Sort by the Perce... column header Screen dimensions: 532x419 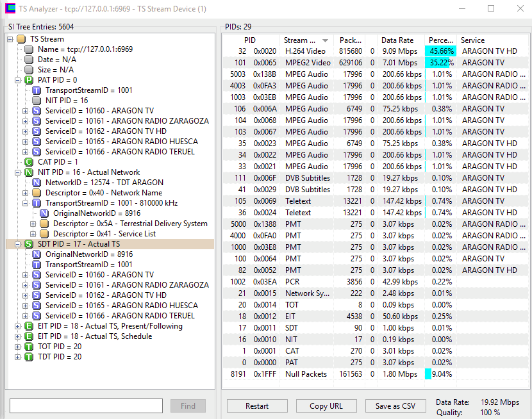(x=441, y=40)
